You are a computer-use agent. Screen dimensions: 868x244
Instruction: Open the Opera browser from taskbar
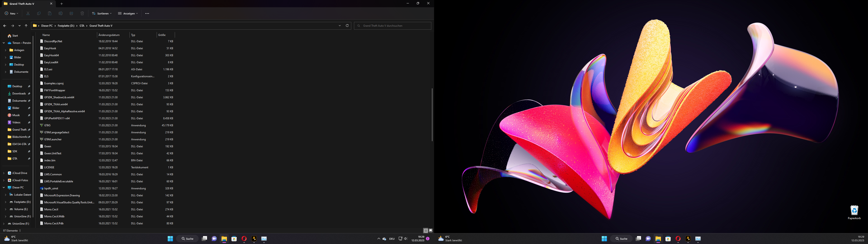tap(244, 239)
